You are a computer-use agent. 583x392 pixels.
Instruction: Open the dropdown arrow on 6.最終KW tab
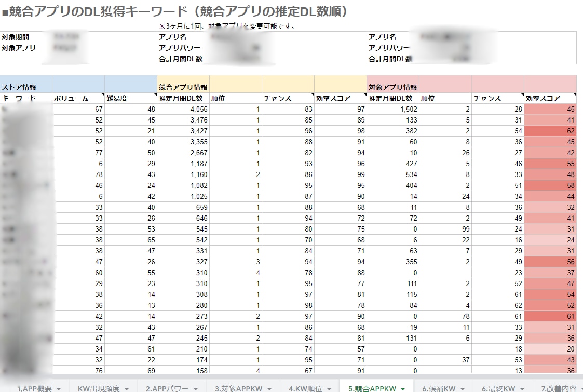coord(522,389)
